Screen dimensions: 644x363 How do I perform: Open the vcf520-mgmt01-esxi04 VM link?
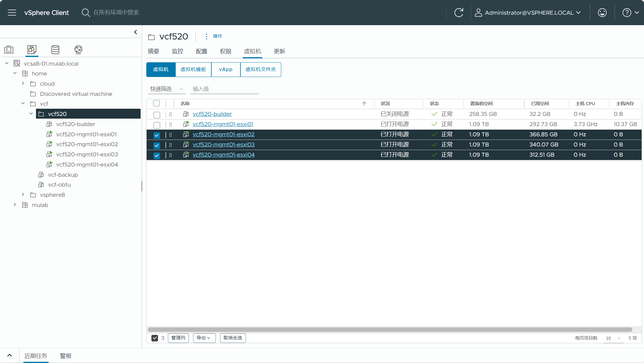pos(224,155)
